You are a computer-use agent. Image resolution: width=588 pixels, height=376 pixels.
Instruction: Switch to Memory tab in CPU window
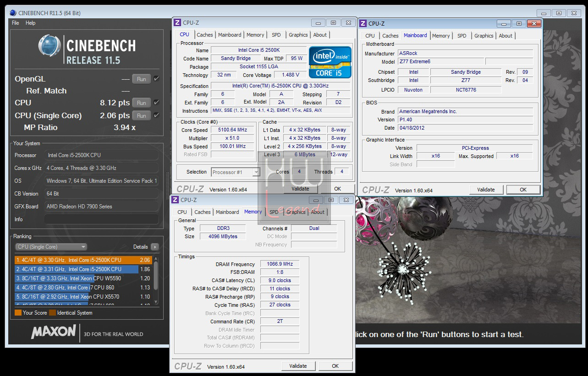coord(255,35)
